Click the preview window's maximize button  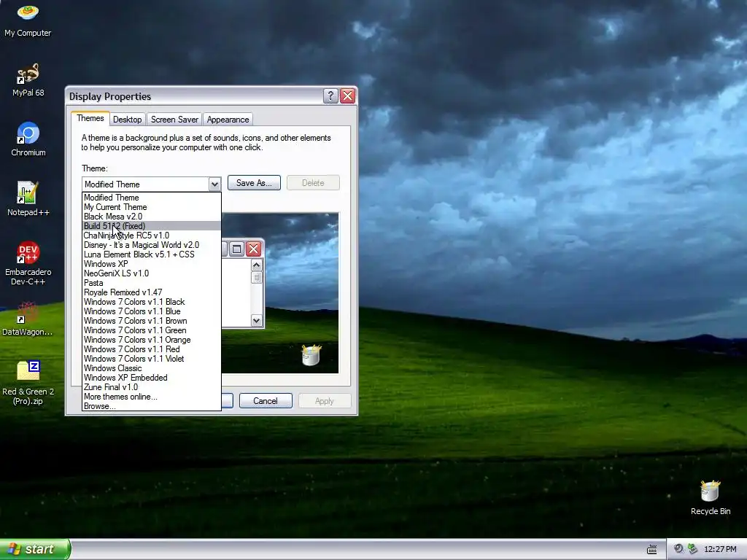[236, 249]
